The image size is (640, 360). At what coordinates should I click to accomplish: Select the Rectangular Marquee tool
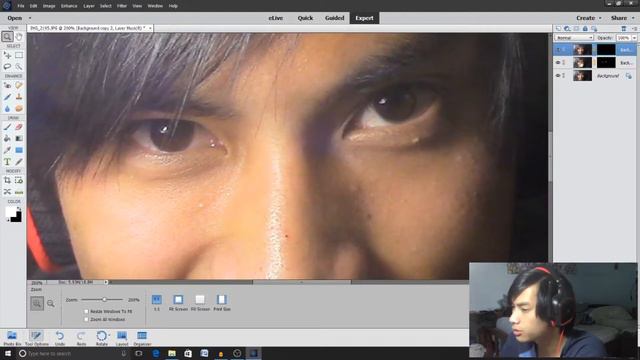19,55
